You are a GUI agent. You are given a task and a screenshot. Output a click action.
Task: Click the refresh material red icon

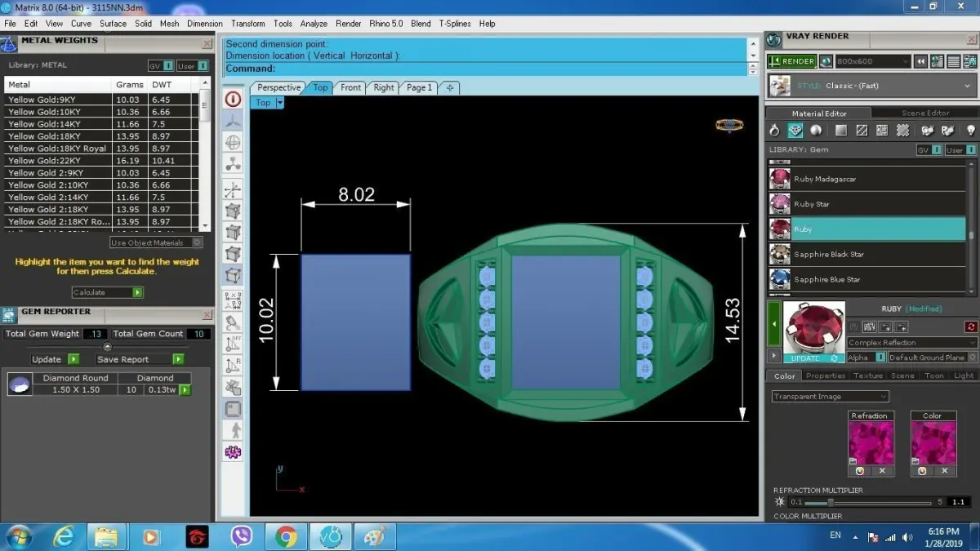970,327
